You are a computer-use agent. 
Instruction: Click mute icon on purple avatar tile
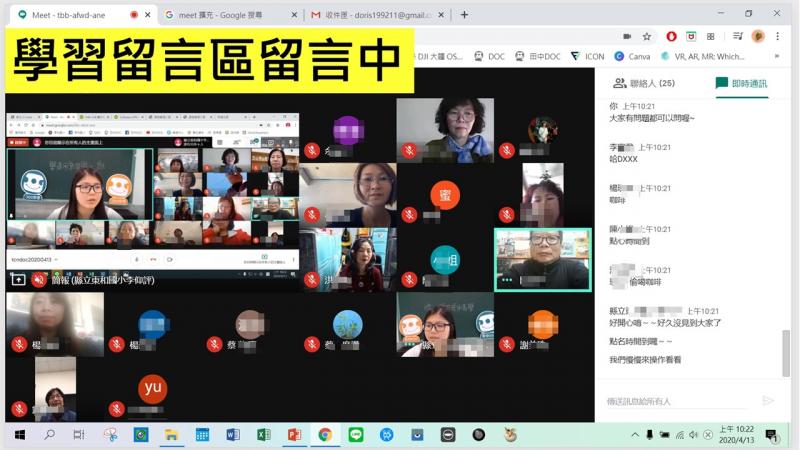click(x=312, y=150)
